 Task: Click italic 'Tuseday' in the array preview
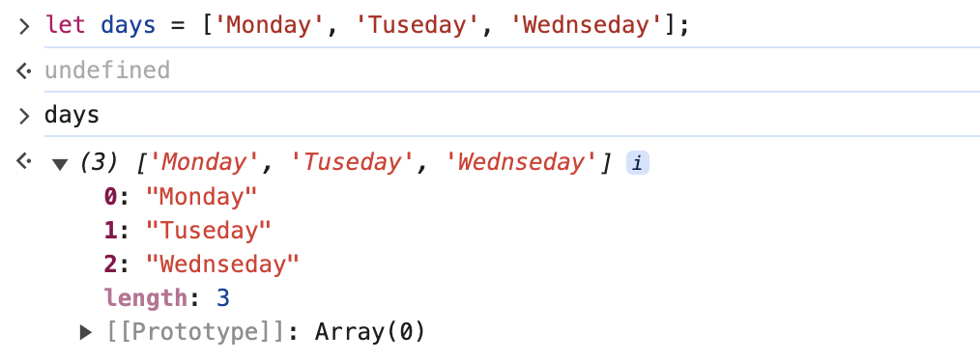tap(353, 163)
